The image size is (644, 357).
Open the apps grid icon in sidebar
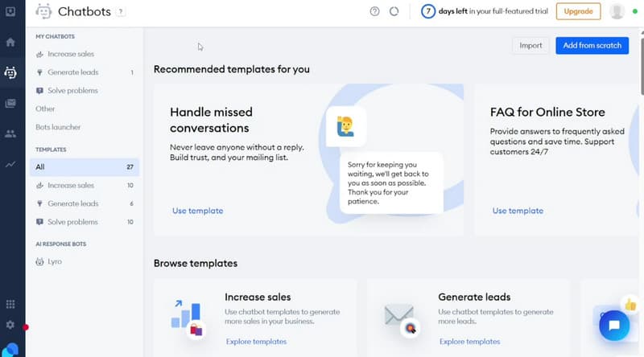click(10, 304)
